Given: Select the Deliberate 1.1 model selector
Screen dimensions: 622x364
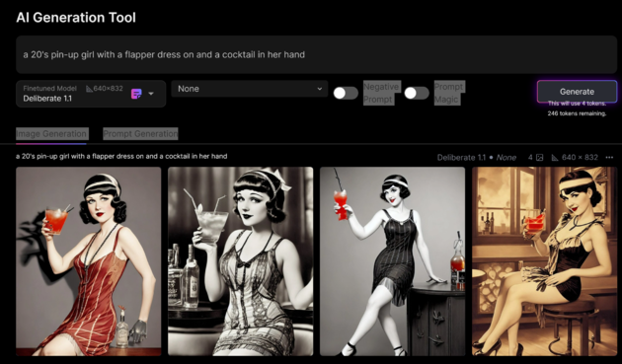Looking at the screenshot, I should 91,94.
